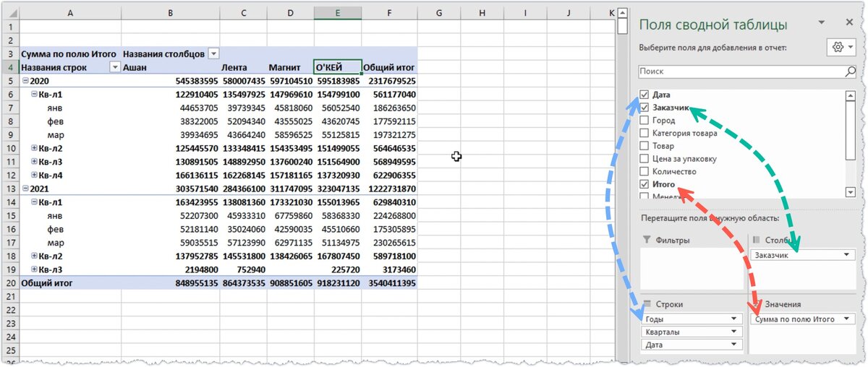
Task: Select the Общий итог row label
Action: pos(70,282)
